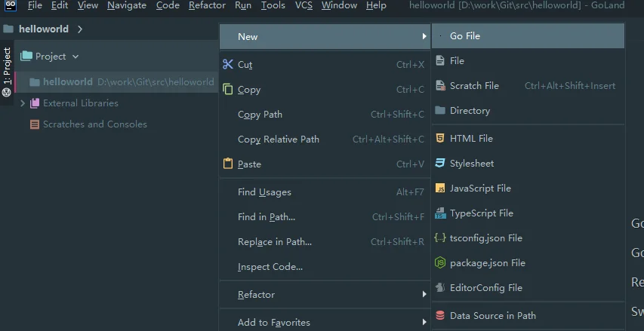Click the breadcrumb helloworld folder icon
This screenshot has height=331, width=644.
tap(8, 29)
